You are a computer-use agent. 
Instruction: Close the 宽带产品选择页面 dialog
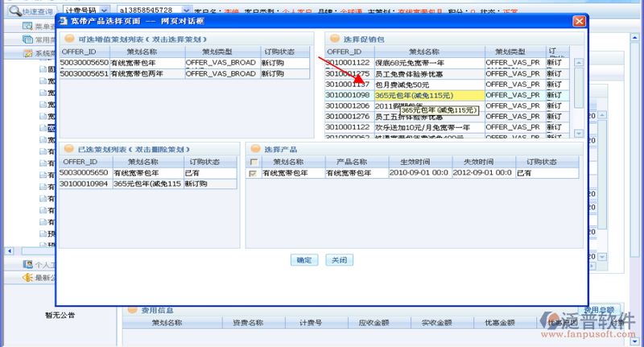point(579,21)
